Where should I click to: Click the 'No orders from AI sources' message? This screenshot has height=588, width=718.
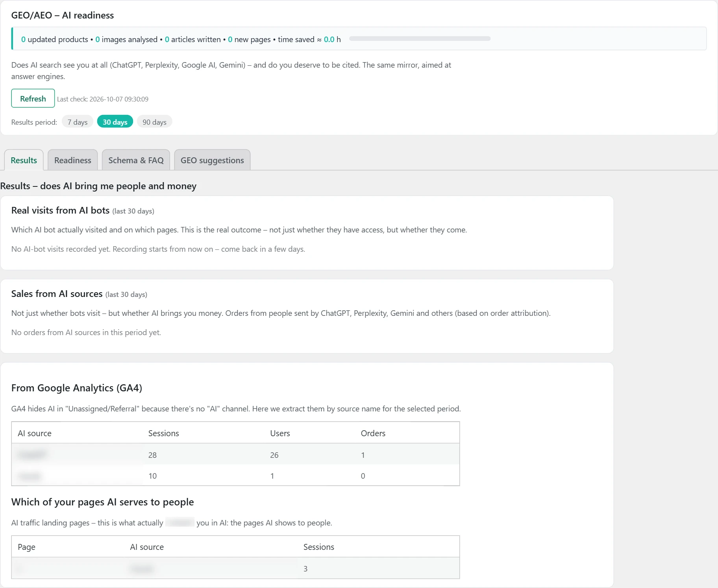click(x=86, y=332)
